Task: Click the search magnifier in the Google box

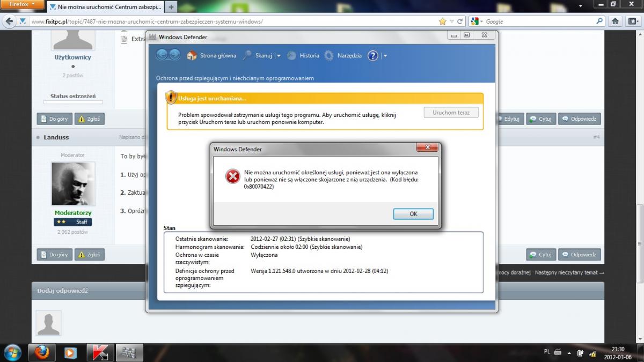Action: (600, 21)
